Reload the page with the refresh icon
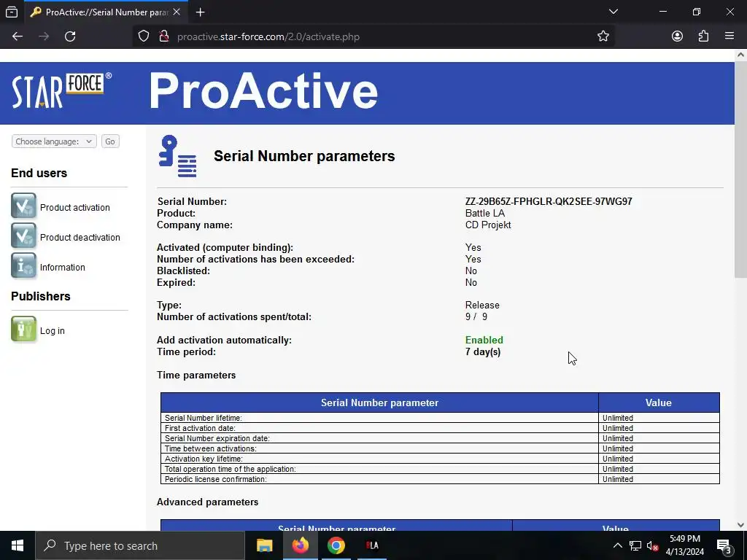 (70, 36)
